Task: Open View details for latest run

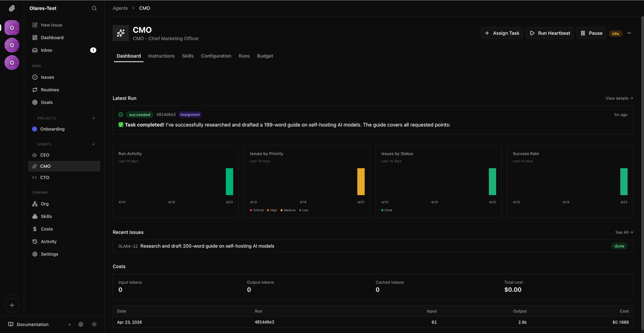Action: click(619, 98)
